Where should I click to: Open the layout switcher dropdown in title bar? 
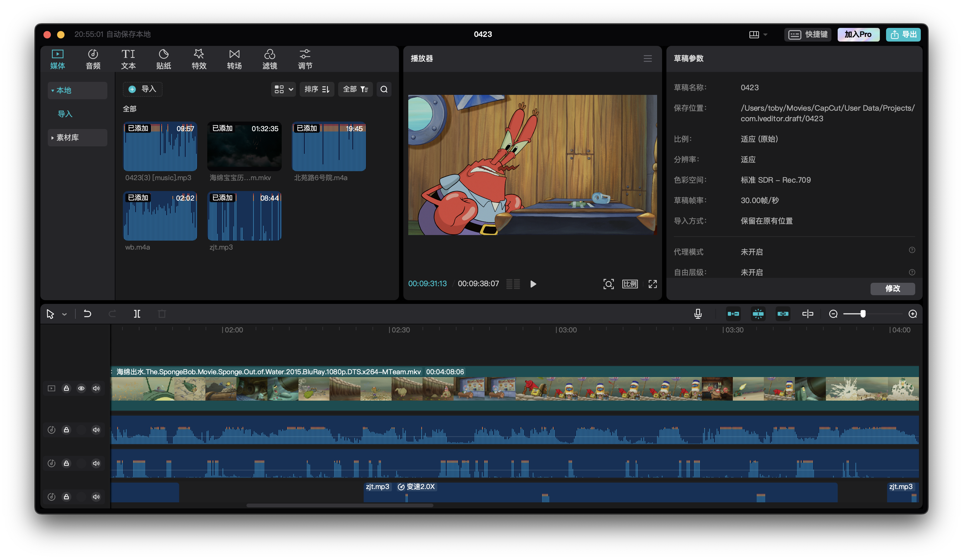(x=758, y=34)
